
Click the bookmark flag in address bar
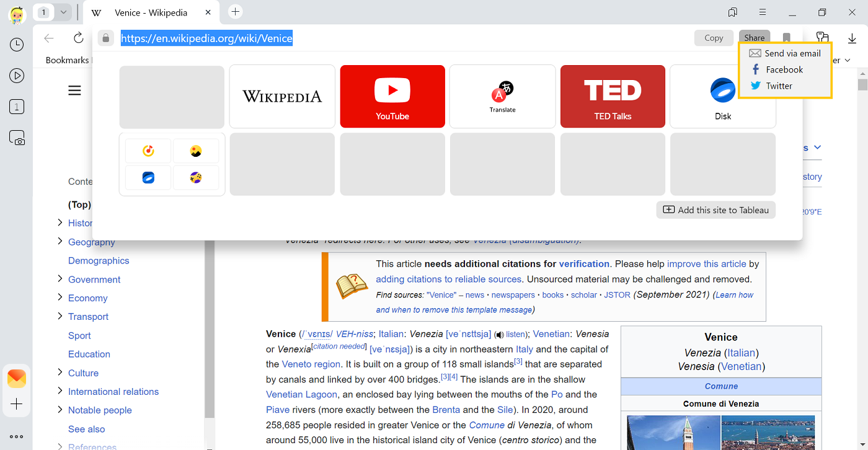(786, 38)
